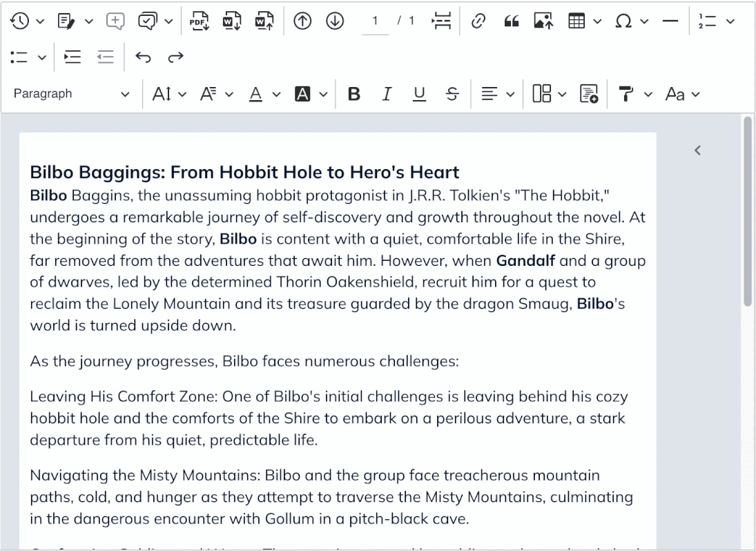Open the Paragraph heading dropdown

pos(71,94)
